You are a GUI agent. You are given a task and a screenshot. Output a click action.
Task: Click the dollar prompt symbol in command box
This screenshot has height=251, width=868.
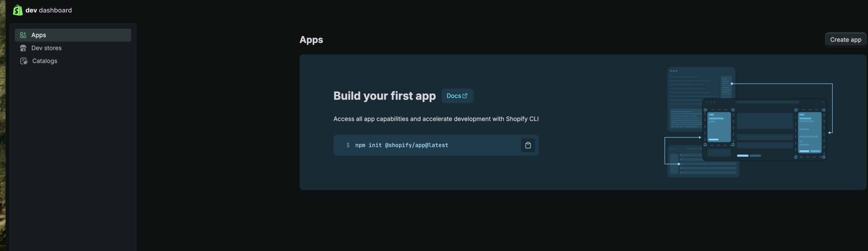coord(348,145)
